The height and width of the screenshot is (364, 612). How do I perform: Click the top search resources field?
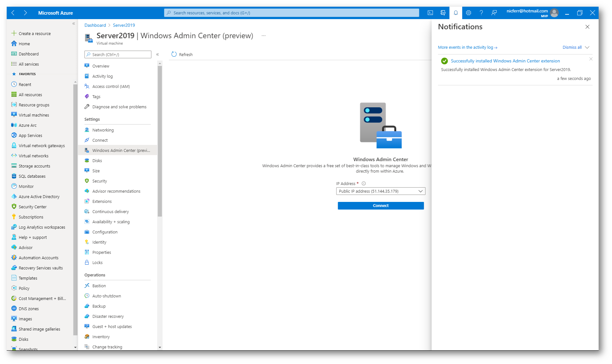292,13
